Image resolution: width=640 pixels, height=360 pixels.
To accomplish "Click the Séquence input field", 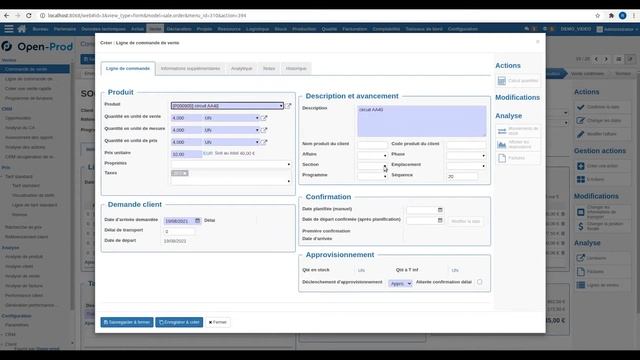I will click(x=462, y=176).
